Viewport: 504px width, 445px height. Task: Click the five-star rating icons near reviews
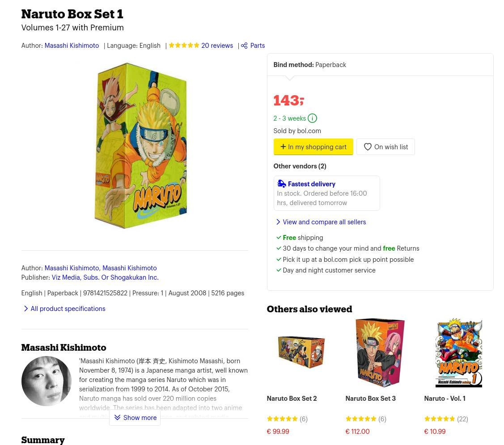(184, 46)
